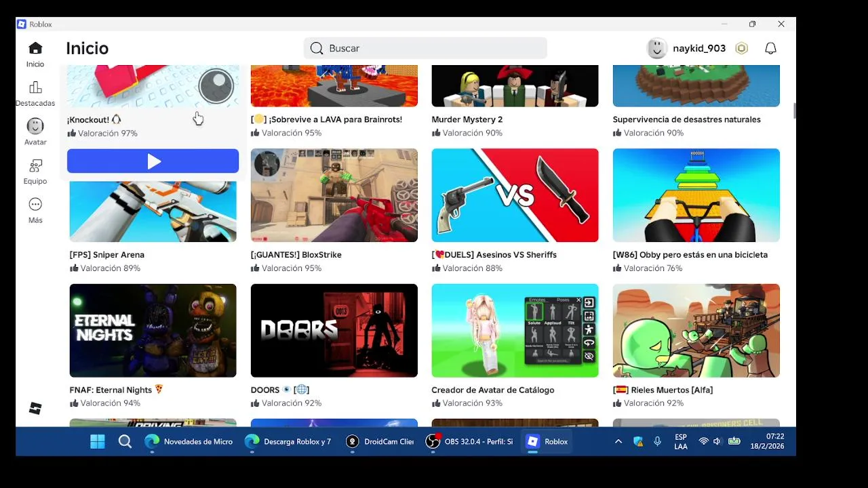This screenshot has width=868, height=488.
Task: Open the ESP LAA language switcher
Action: click(x=681, y=442)
